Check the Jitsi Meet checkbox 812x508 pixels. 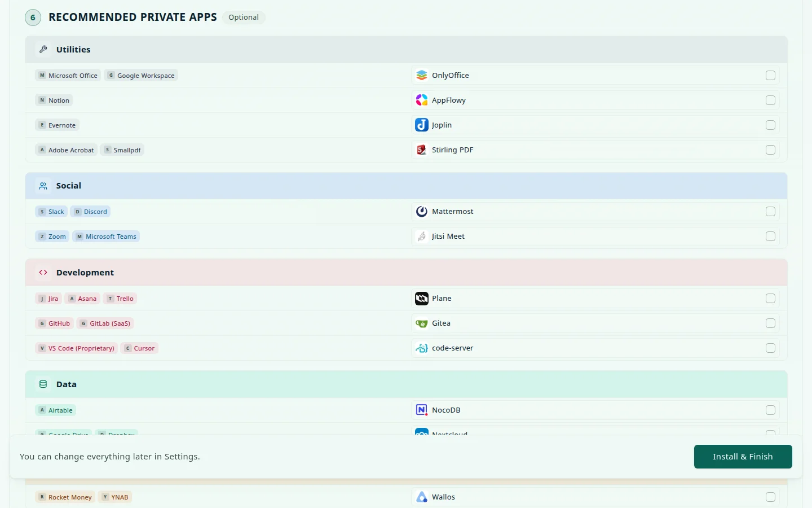[x=770, y=236]
